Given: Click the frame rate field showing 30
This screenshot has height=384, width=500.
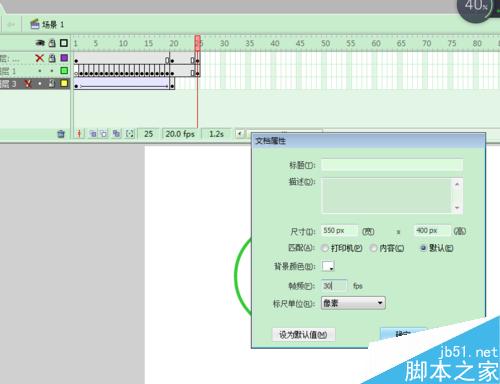Looking at the screenshot, I should (334, 286).
